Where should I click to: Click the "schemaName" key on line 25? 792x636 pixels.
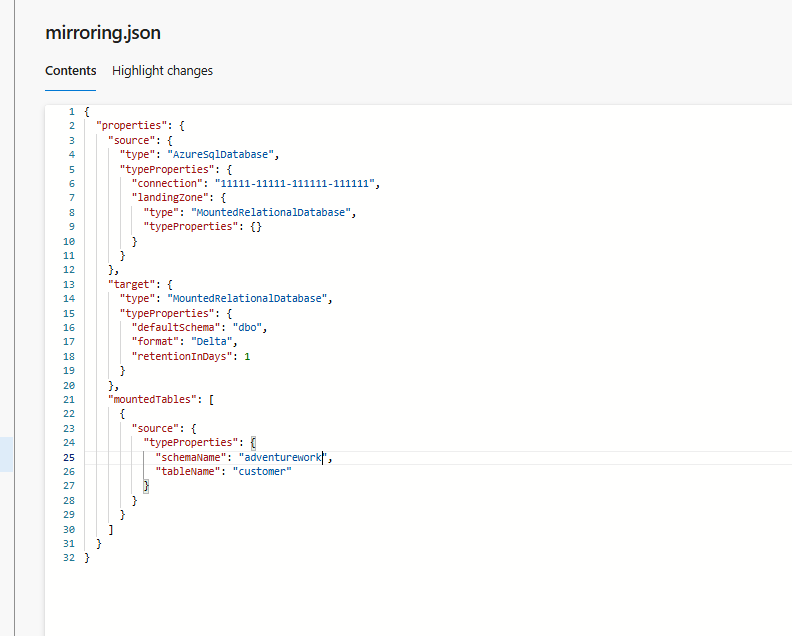click(x=191, y=457)
